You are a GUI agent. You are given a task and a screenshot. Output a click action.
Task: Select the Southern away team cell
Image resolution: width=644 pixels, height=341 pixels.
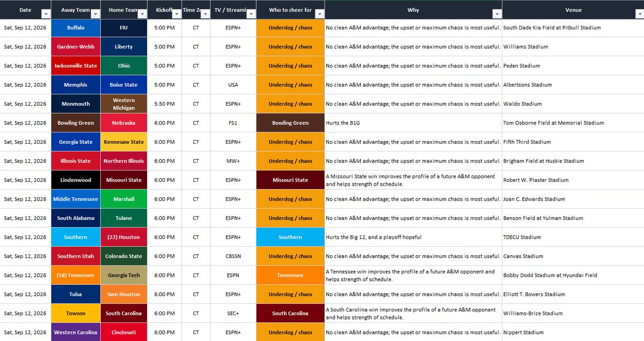(76, 237)
